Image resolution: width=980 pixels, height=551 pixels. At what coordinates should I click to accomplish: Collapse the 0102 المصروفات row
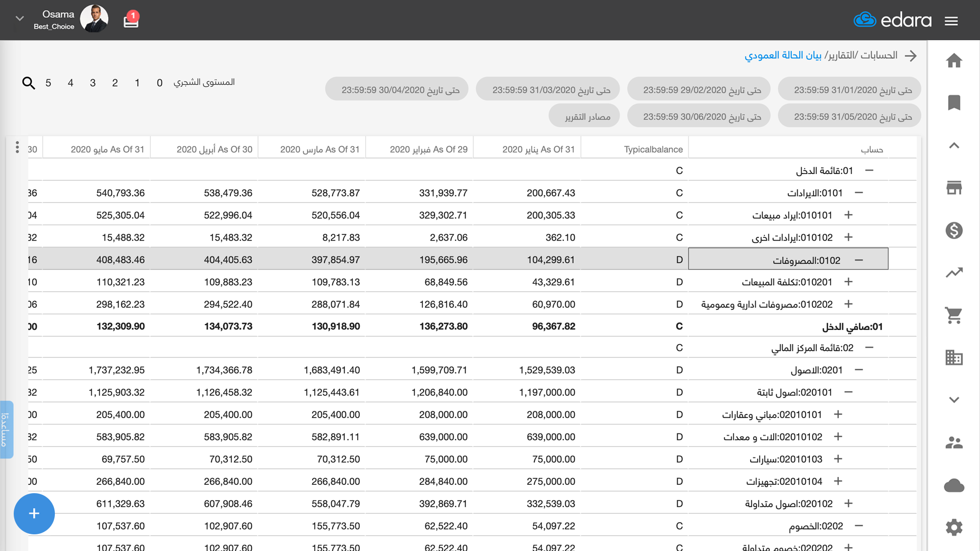pyautogui.click(x=858, y=260)
